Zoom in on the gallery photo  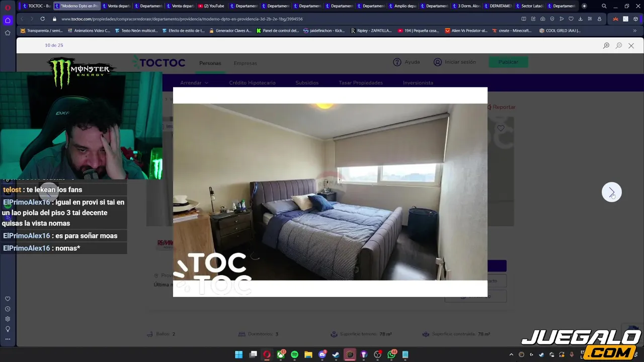(x=606, y=45)
